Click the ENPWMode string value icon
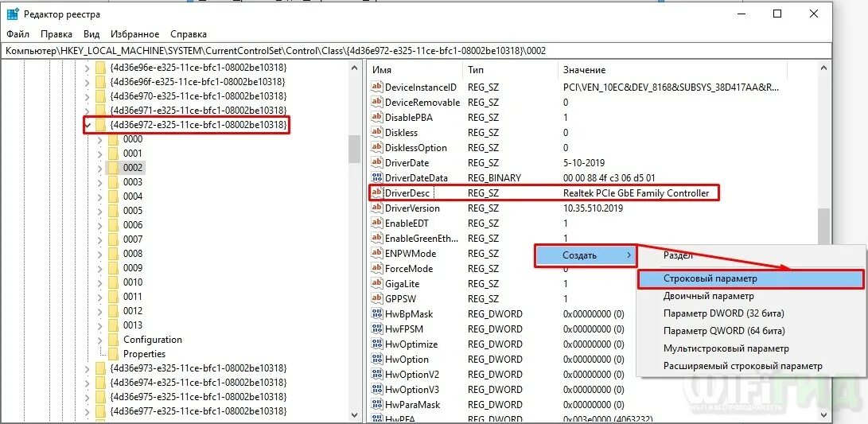868x424 pixels. (377, 254)
